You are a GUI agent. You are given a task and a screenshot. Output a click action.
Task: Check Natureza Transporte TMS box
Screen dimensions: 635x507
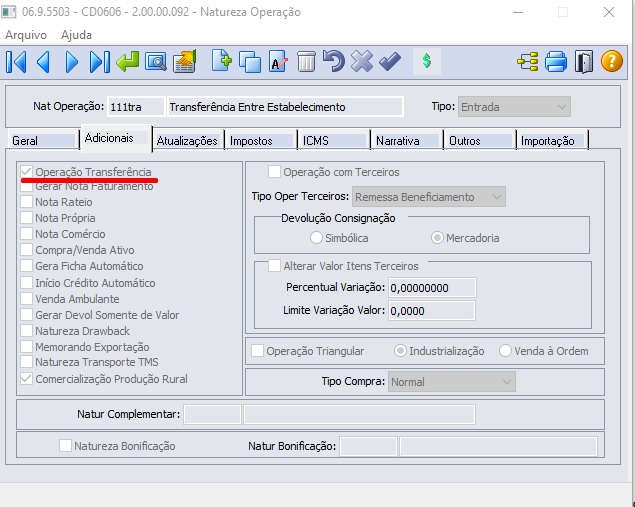[26, 362]
